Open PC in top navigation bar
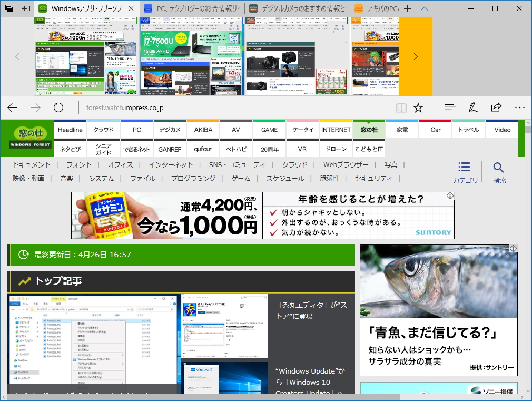 pyautogui.click(x=137, y=130)
